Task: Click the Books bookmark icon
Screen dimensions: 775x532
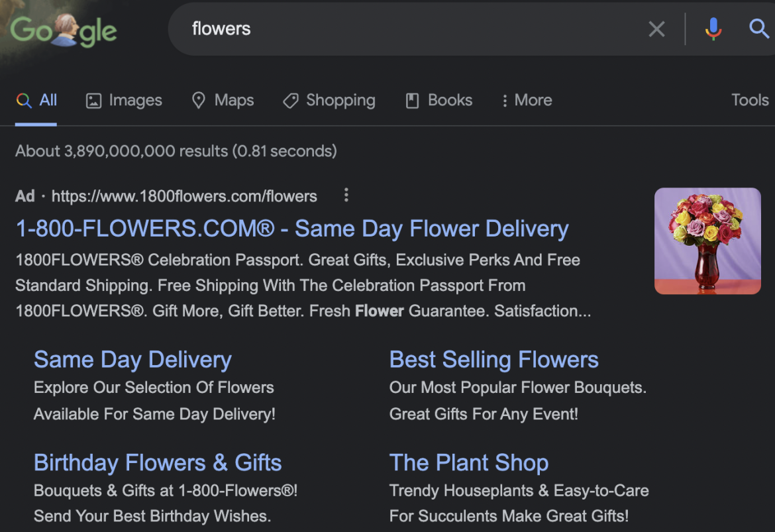Action: point(412,100)
